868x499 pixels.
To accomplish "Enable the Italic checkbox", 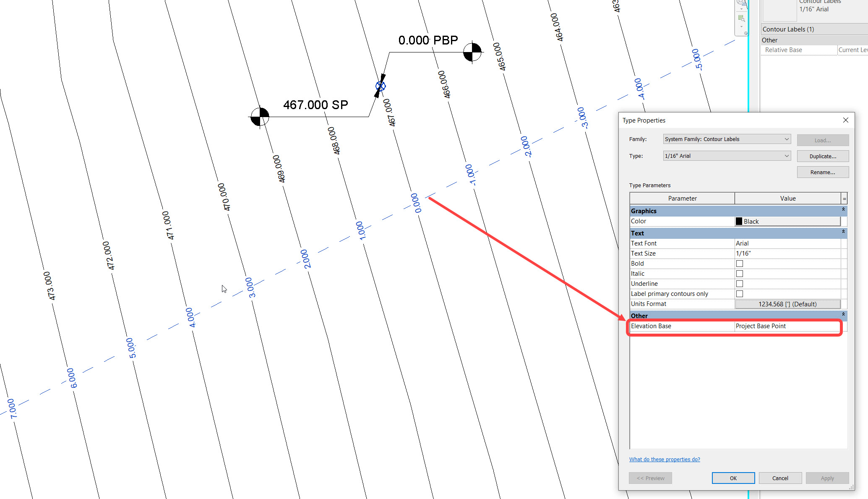I will click(739, 273).
